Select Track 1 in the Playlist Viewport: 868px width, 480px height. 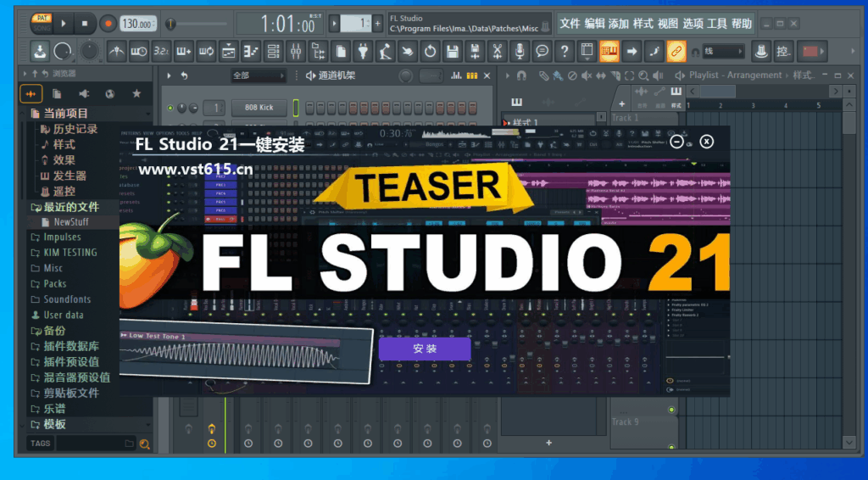[x=645, y=118]
